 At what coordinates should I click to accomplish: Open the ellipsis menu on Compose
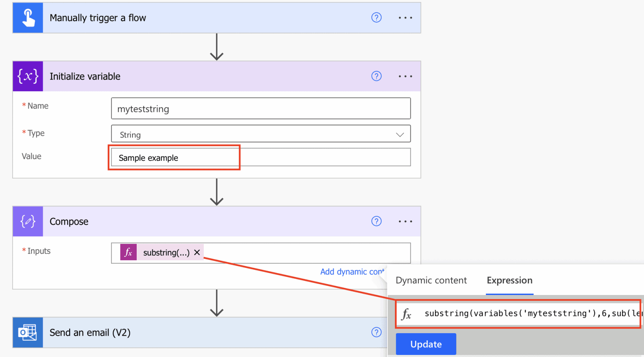click(405, 221)
